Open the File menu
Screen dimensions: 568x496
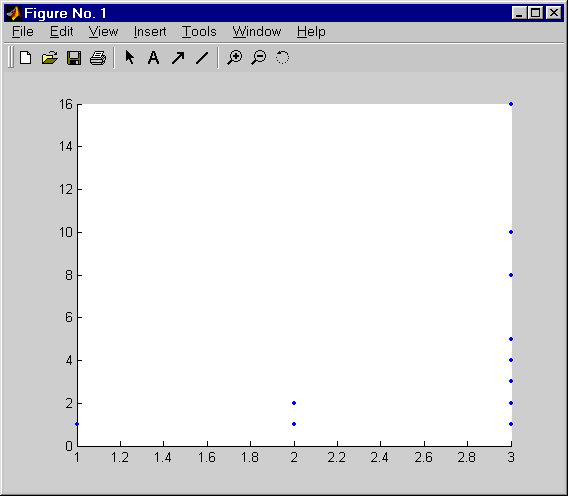click(x=22, y=32)
